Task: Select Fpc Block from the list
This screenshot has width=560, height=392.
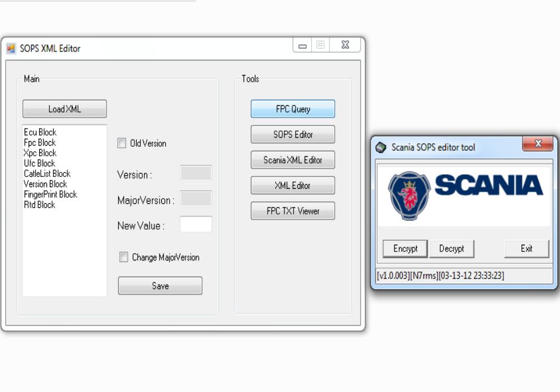Action: point(39,143)
